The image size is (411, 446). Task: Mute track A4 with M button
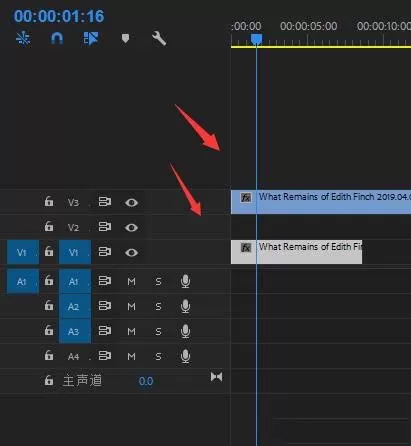pos(131,357)
